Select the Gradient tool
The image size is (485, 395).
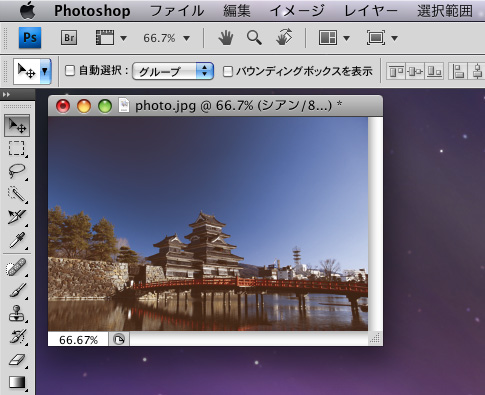tap(17, 383)
